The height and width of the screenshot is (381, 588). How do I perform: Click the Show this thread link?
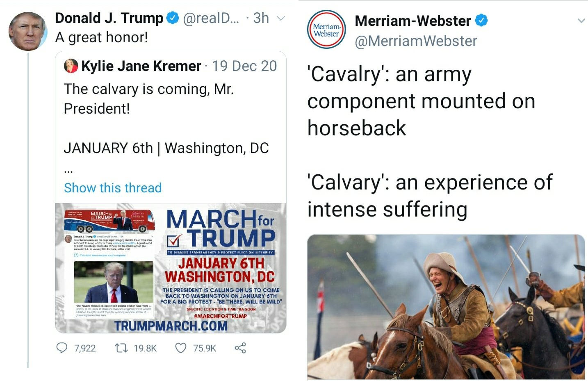113,188
